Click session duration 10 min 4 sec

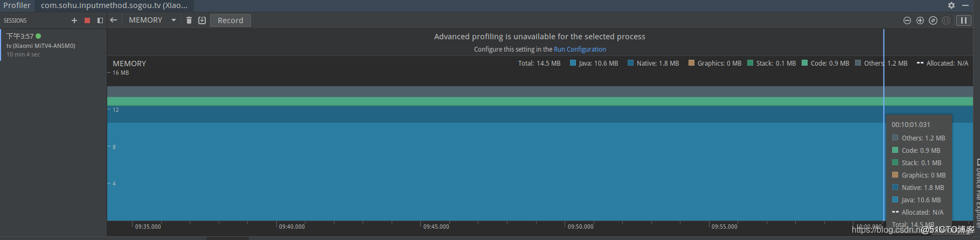click(x=23, y=54)
